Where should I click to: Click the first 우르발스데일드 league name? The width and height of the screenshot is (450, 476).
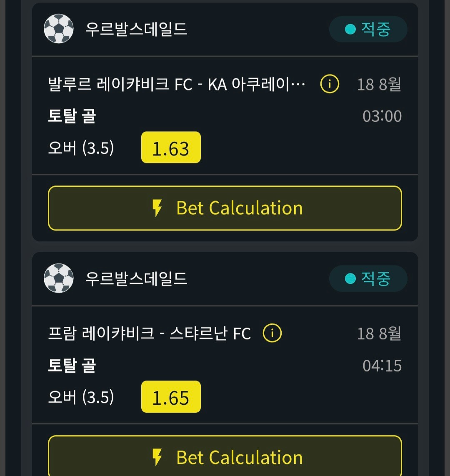136,29
